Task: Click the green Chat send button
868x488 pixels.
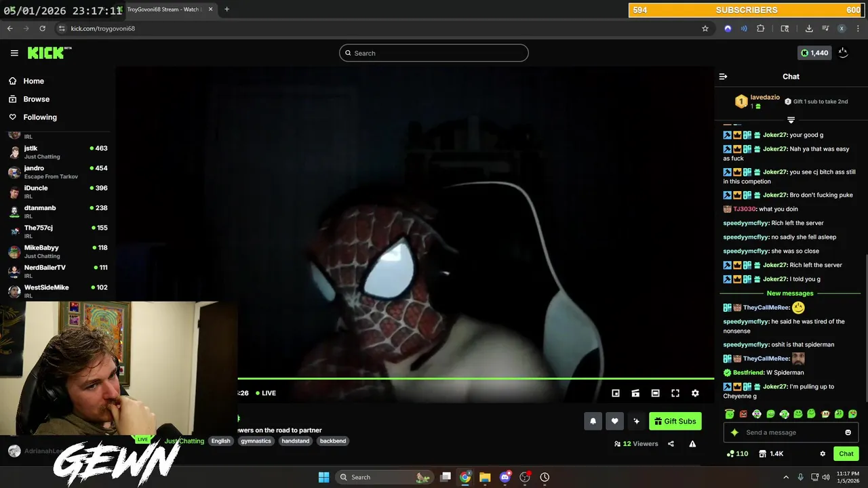Action: 846,453
